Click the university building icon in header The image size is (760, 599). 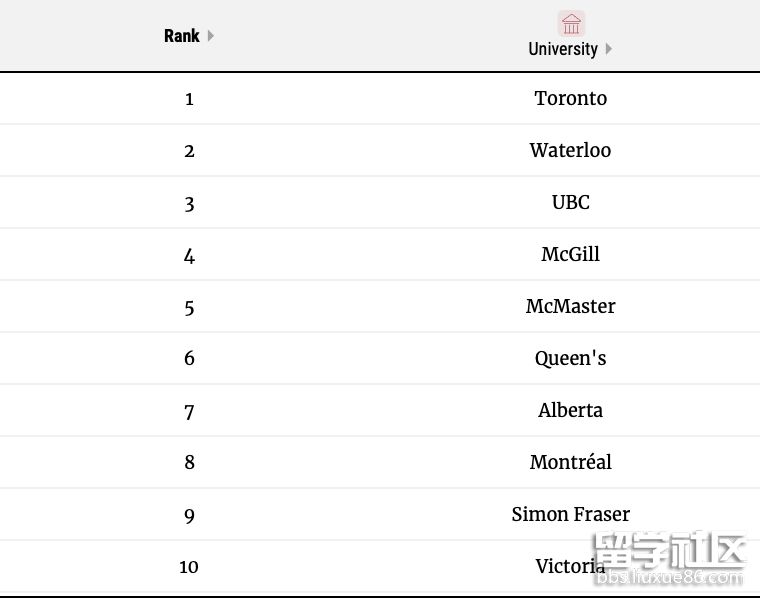pyautogui.click(x=571, y=24)
